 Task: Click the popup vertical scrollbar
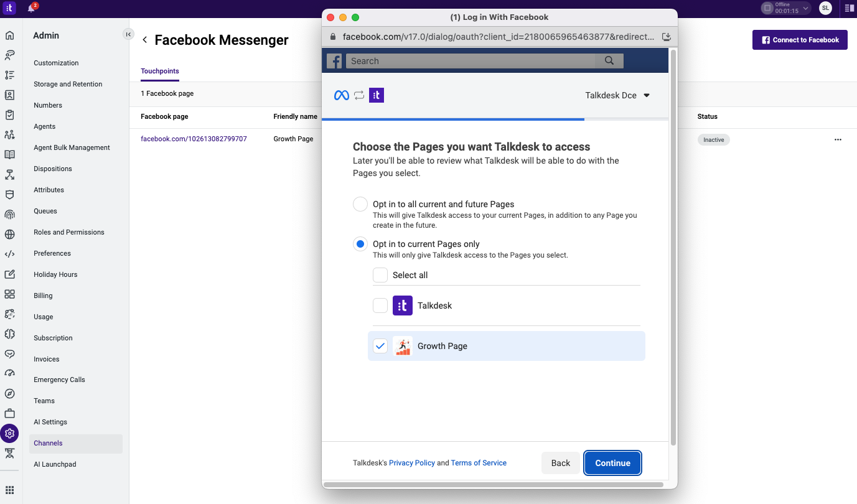pos(673,248)
